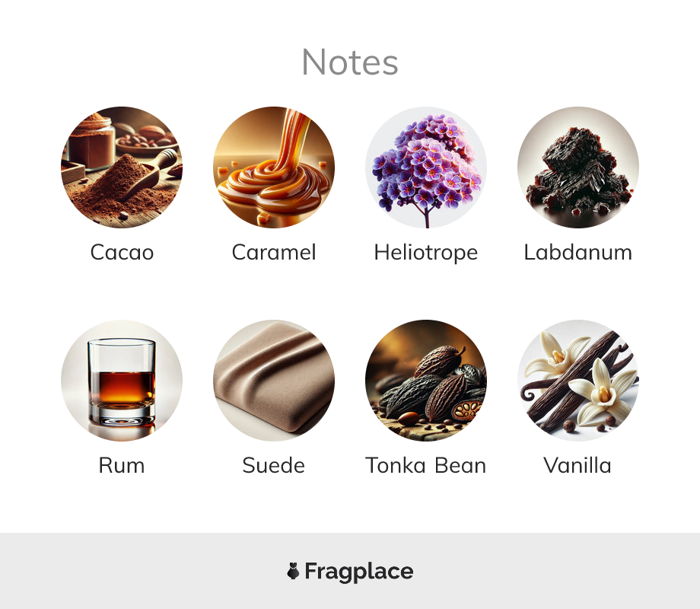This screenshot has width=700, height=609.
Task: Click the Heliotrope label
Action: (426, 253)
